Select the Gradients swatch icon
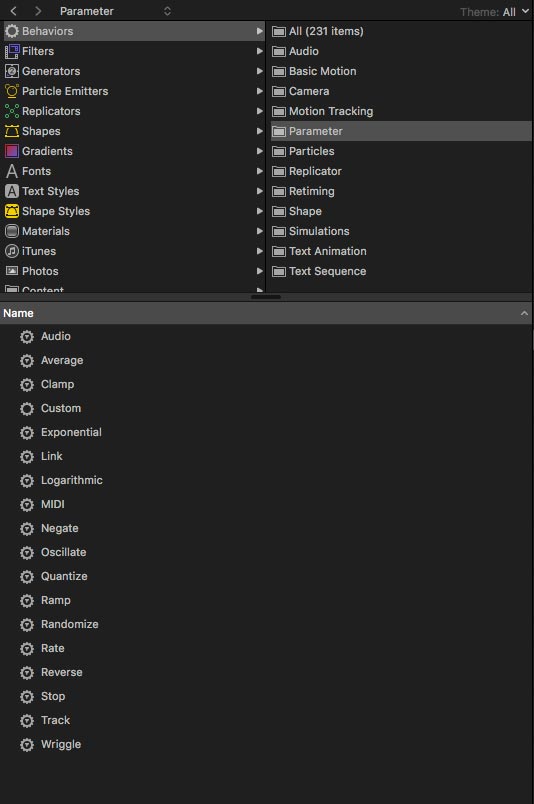 pos(11,151)
